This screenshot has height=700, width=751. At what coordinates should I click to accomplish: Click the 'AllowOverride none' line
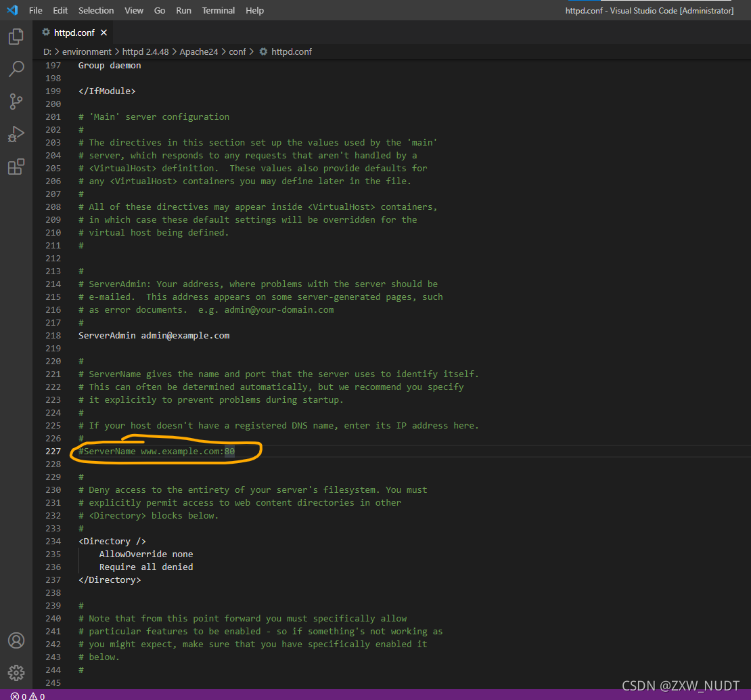point(146,554)
